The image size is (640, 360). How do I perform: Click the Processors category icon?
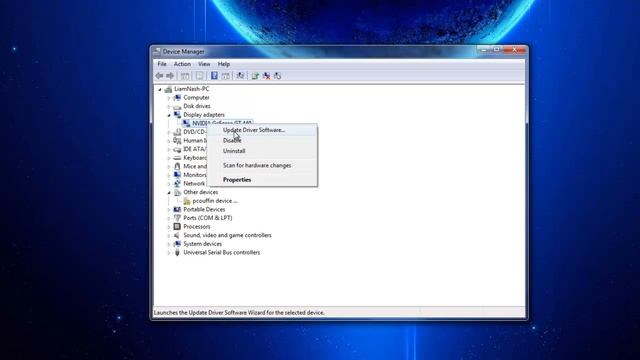coord(177,227)
